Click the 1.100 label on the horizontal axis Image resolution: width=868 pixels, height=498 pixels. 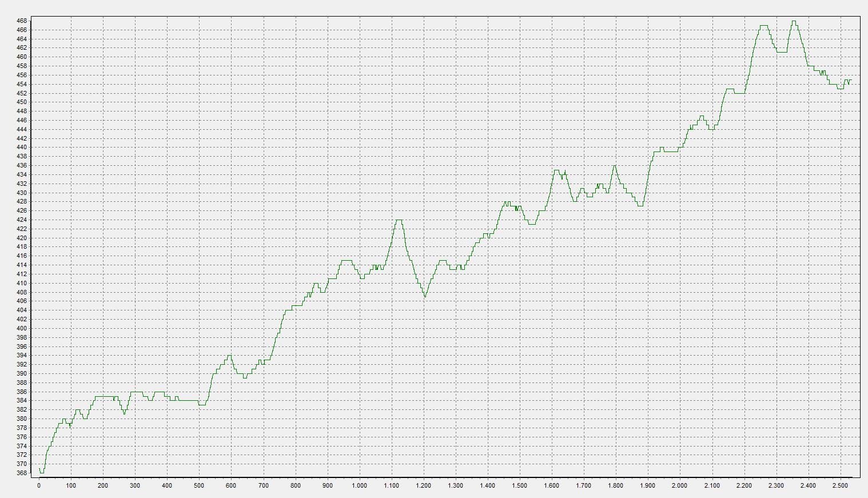point(391,485)
